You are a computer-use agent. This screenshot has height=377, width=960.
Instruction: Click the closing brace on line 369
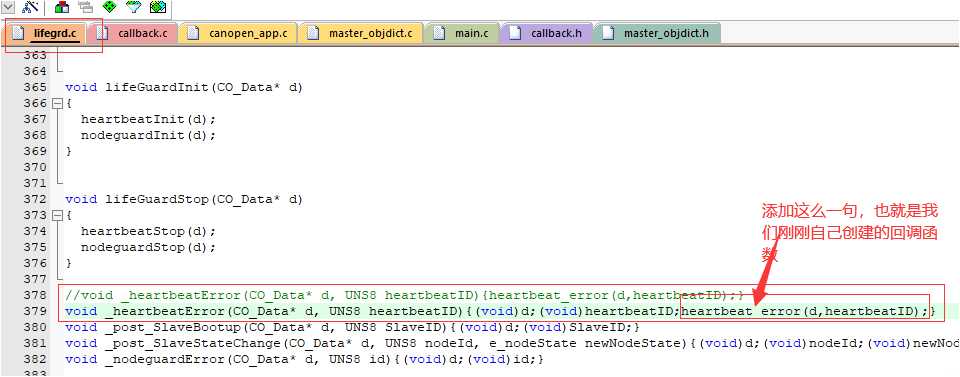[x=69, y=151]
